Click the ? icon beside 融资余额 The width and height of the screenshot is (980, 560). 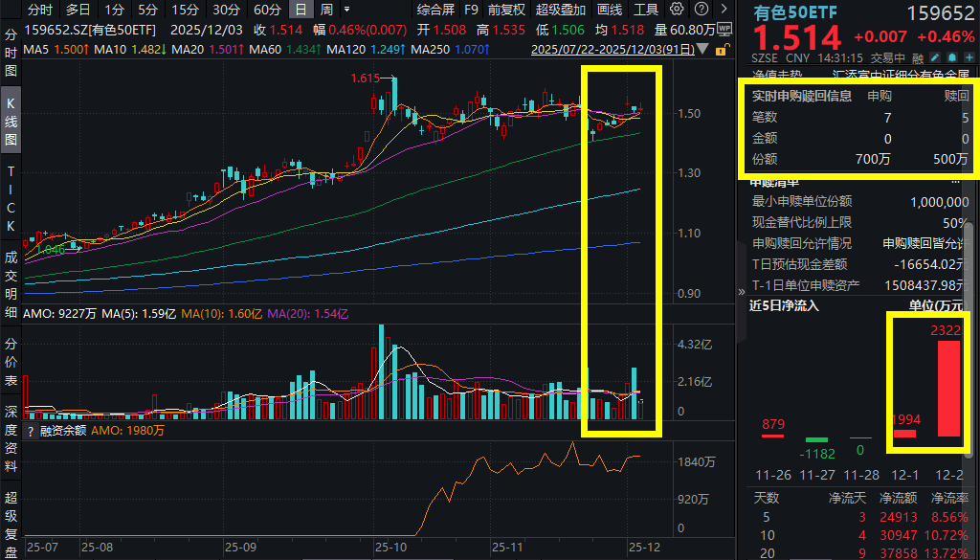click(x=31, y=430)
